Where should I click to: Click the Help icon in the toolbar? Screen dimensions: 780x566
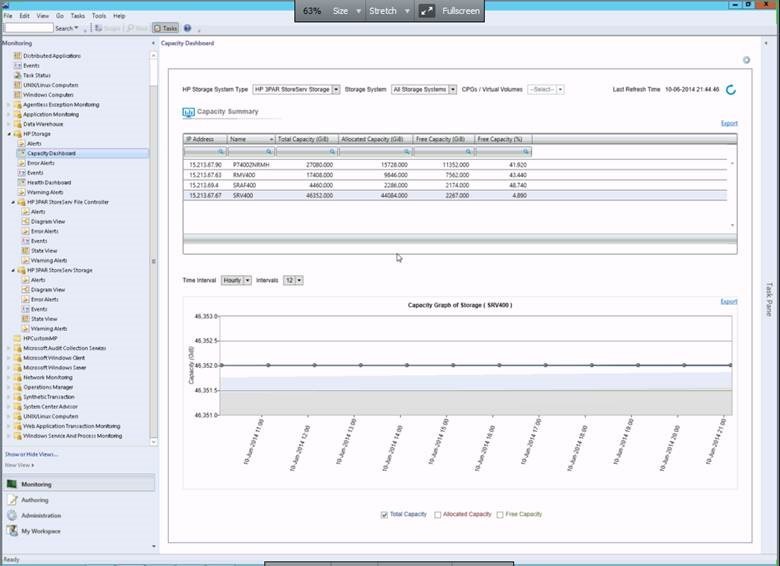click(187, 28)
